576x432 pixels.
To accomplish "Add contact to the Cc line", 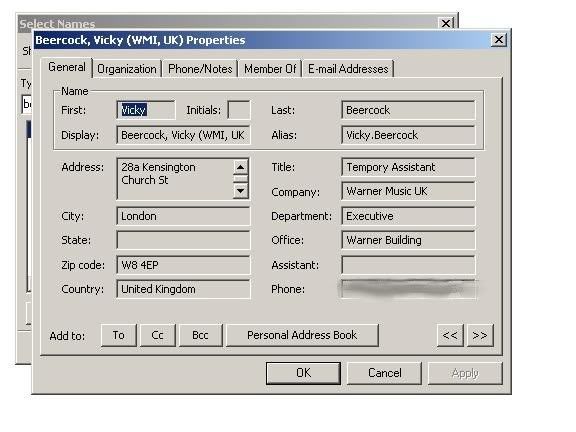I will (158, 335).
